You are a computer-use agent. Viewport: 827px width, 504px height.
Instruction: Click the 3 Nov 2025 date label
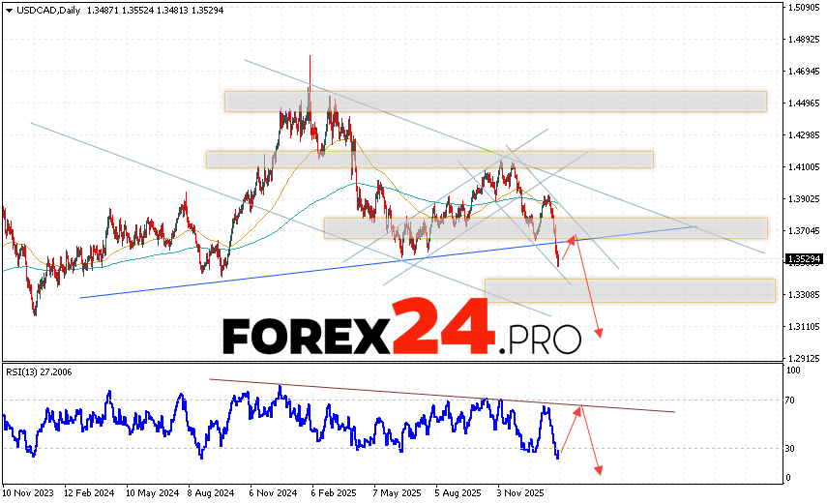pos(521,492)
